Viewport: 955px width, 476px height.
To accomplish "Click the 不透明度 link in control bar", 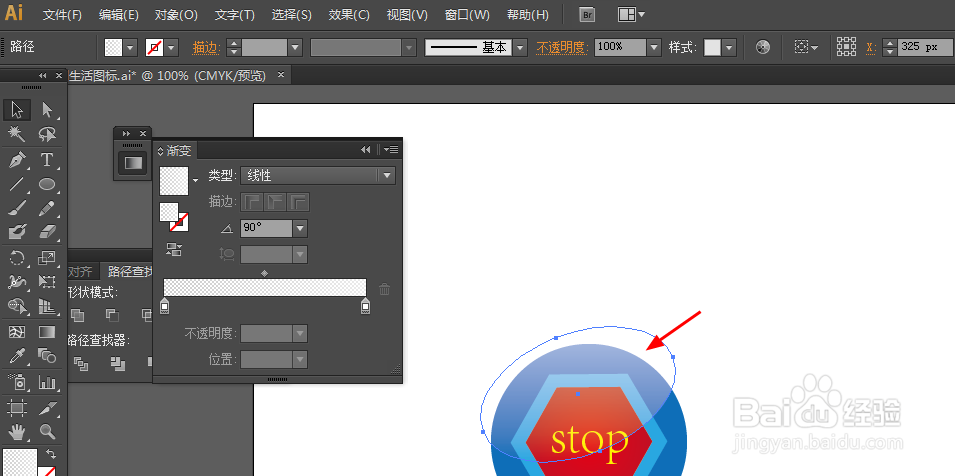I will click(x=561, y=47).
